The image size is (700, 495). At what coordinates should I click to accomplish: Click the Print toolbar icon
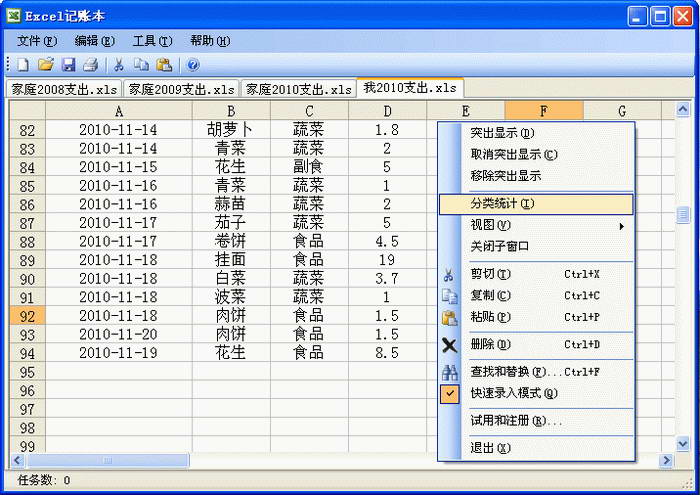tap(91, 65)
